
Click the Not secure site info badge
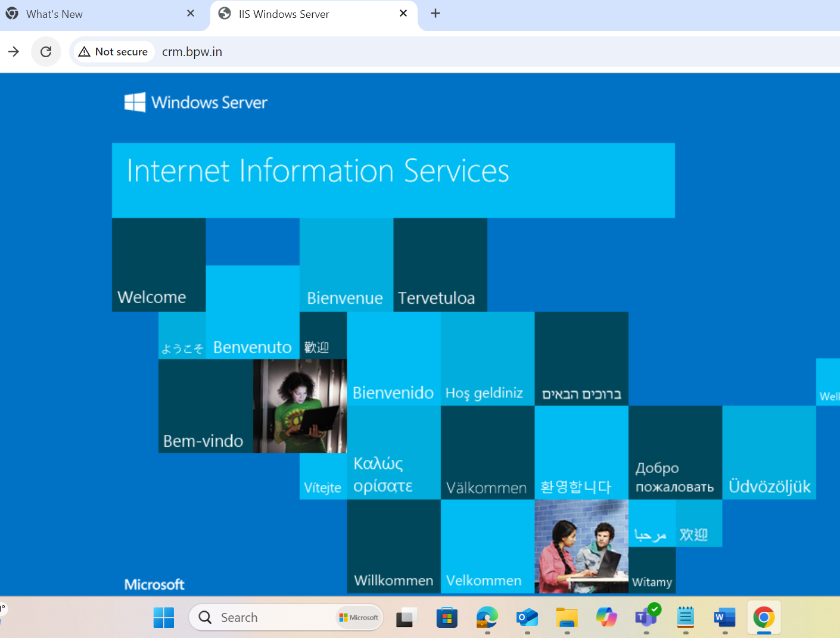tap(113, 52)
